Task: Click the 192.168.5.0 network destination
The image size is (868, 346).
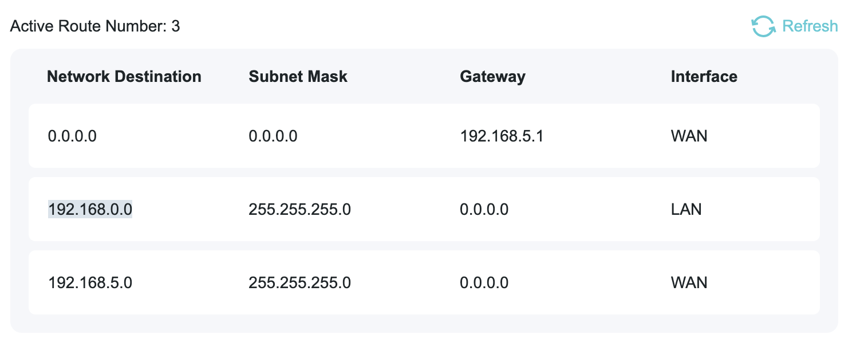Action: coord(90,283)
